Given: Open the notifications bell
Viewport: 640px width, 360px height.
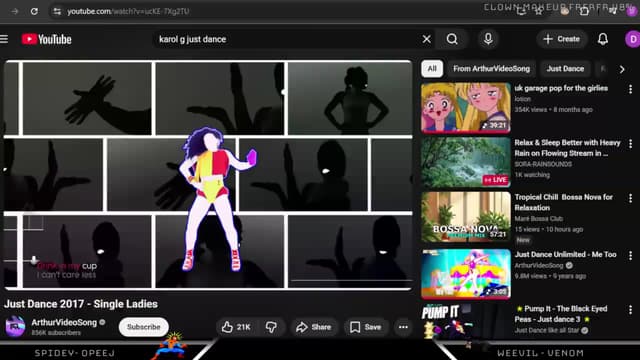Looking at the screenshot, I should pos(603,39).
